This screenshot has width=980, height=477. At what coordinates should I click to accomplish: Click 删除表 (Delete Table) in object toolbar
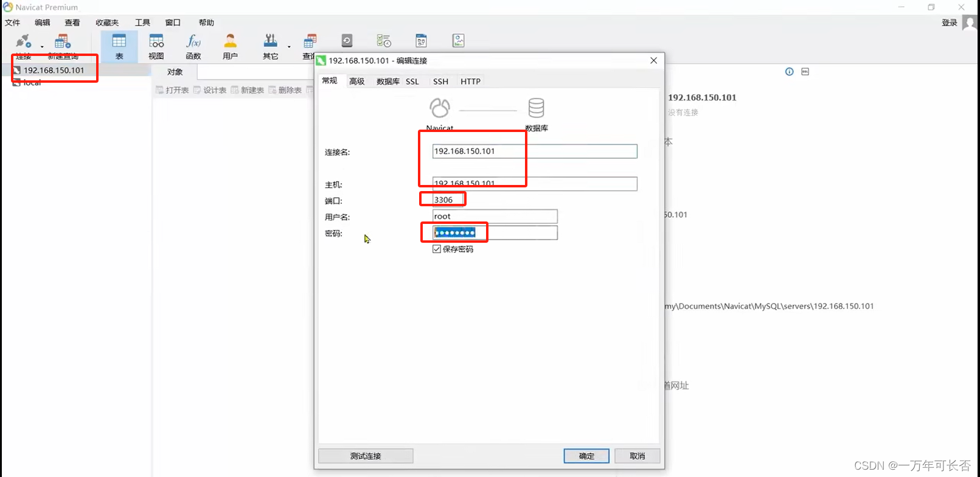click(x=285, y=90)
